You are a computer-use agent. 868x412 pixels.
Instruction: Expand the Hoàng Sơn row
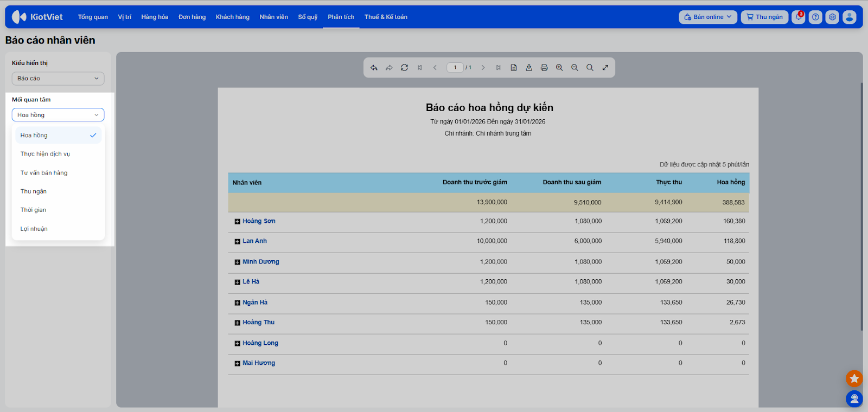[237, 222]
